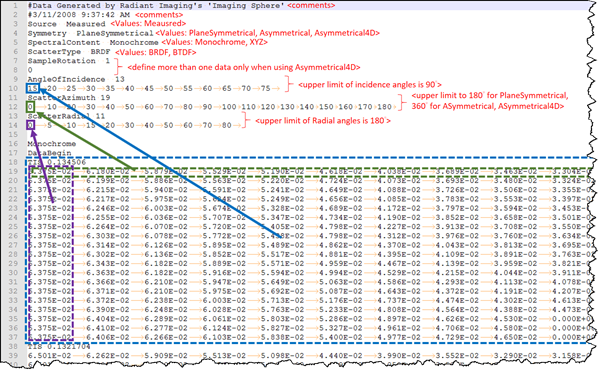Click data value 4.109E-02 on line 28
The height and width of the screenshot is (371, 600).
(457, 254)
